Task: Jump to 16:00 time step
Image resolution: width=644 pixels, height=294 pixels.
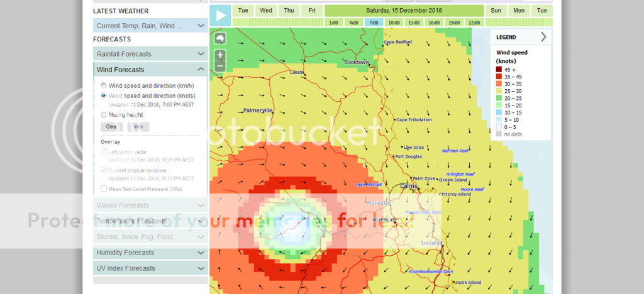Action: (x=434, y=23)
